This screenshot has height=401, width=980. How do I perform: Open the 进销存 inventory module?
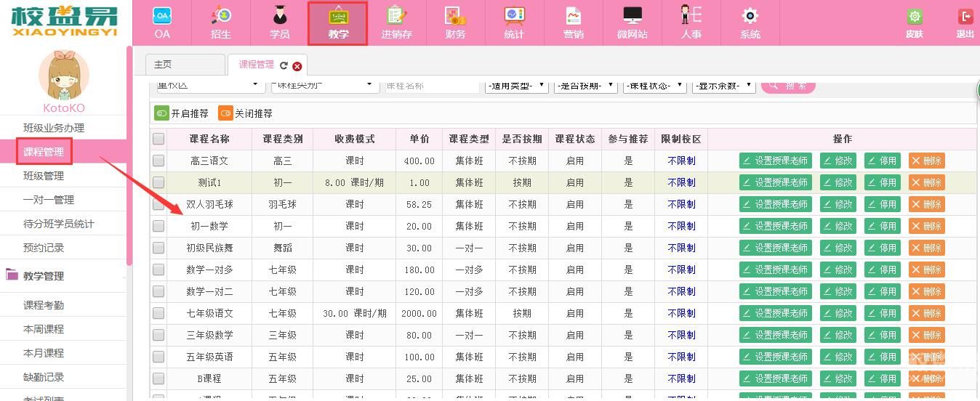click(x=397, y=23)
